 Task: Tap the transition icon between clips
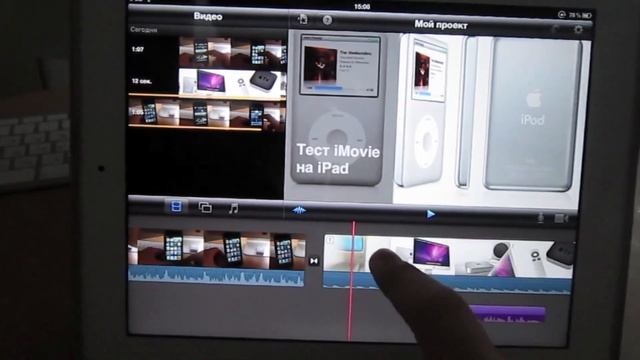tap(313, 260)
